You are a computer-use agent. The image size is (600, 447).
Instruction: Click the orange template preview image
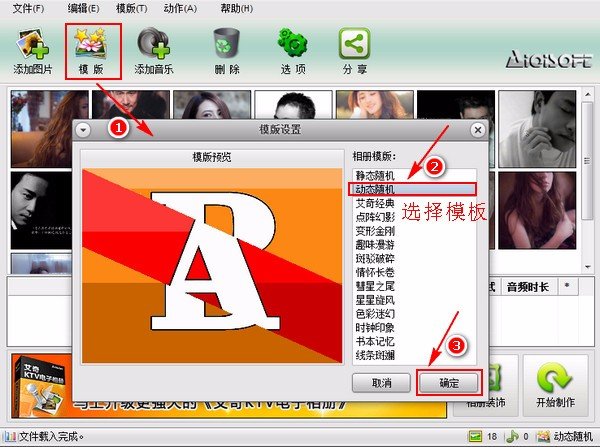pos(212,265)
